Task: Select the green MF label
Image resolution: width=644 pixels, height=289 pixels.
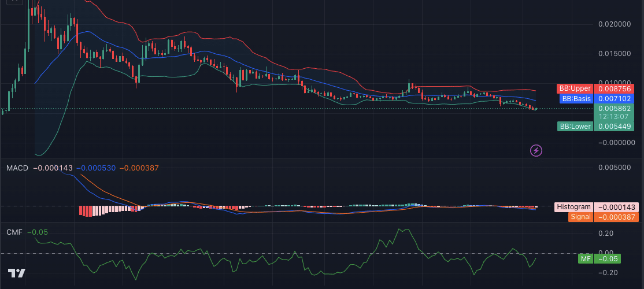Action: tap(585, 258)
